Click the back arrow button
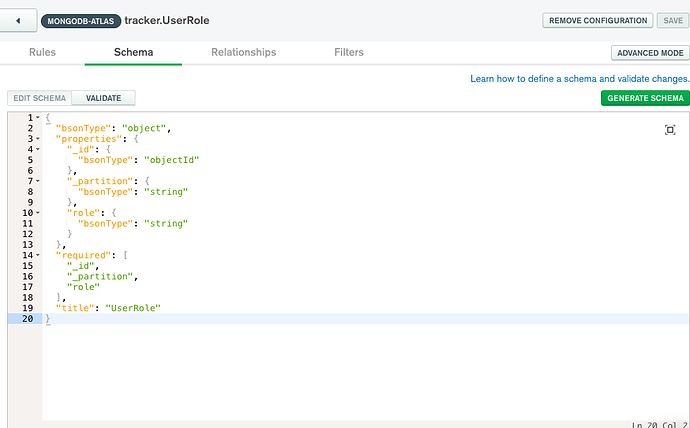The height and width of the screenshot is (428, 690). tap(19, 20)
